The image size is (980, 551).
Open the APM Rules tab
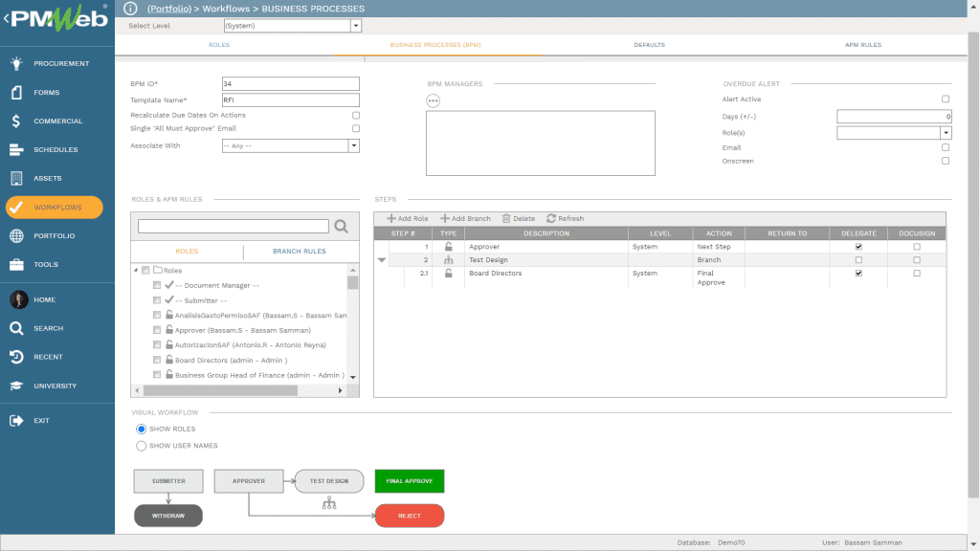(x=863, y=45)
